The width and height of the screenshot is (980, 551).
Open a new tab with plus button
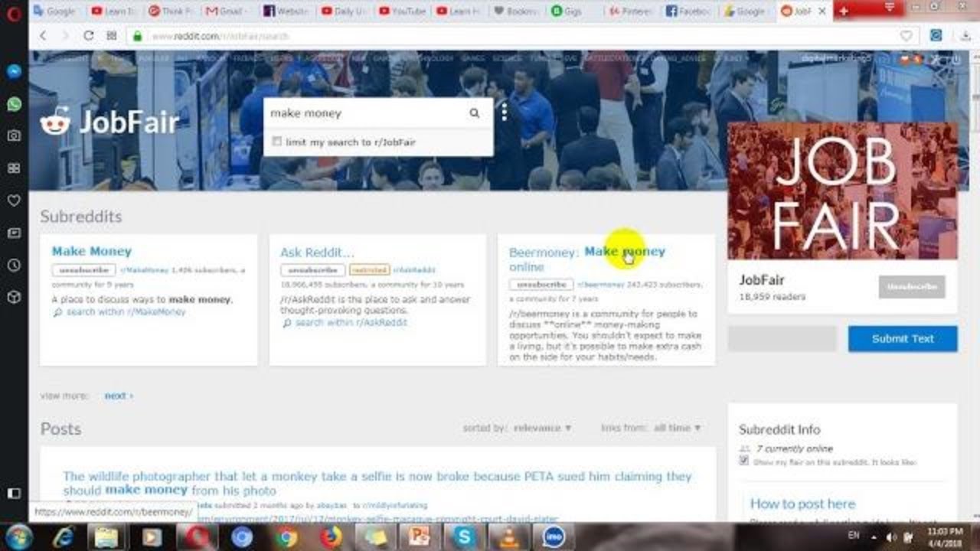tap(844, 11)
